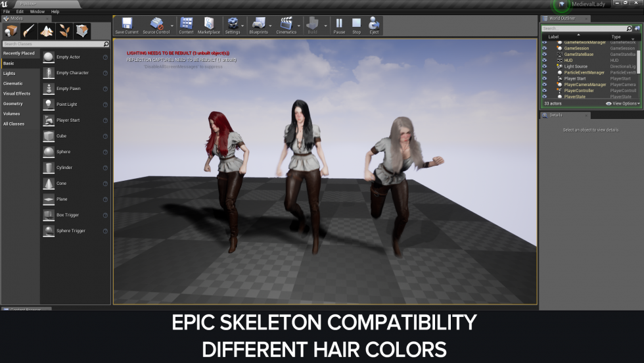
Task: Expand the View Options dropdown
Action: (623, 103)
